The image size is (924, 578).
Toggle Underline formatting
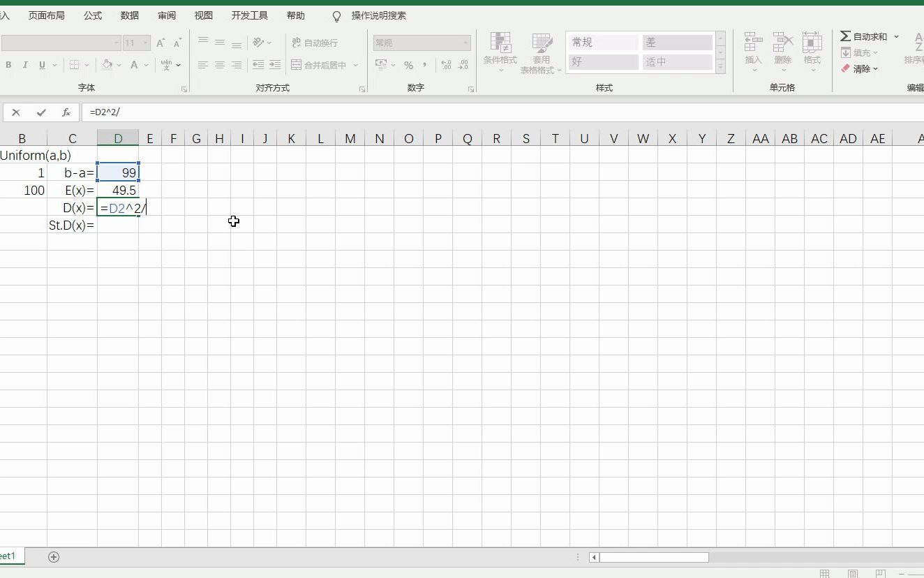[42, 65]
